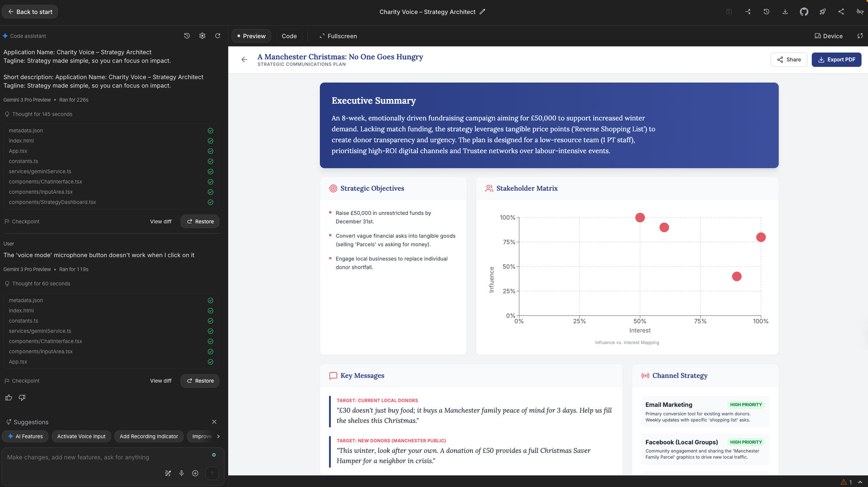Click the pencil icon to rename app
The width and height of the screenshot is (868, 487).
pyautogui.click(x=482, y=12)
